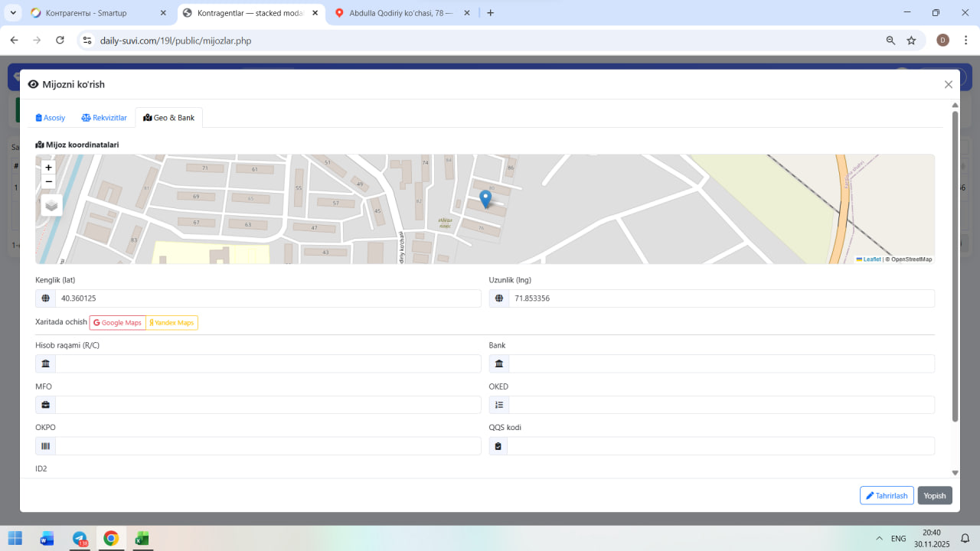Open location in Yandex Maps
980x551 pixels.
[x=172, y=323]
